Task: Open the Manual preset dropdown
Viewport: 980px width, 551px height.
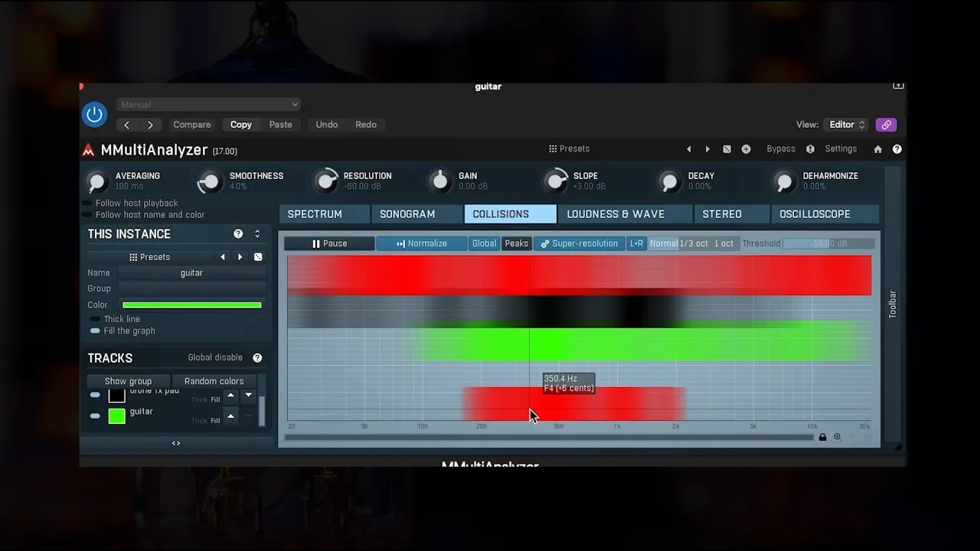Action: [208, 105]
